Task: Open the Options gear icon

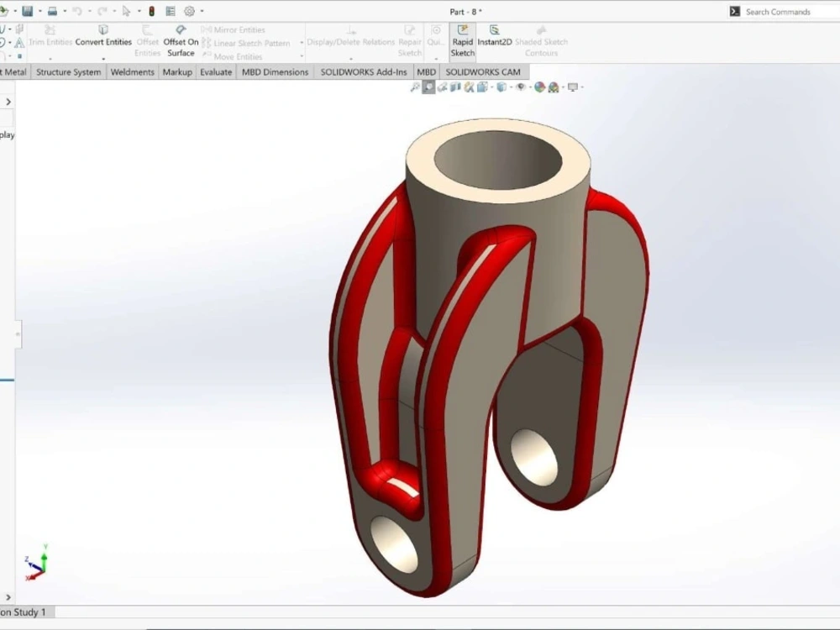Action: [189, 11]
